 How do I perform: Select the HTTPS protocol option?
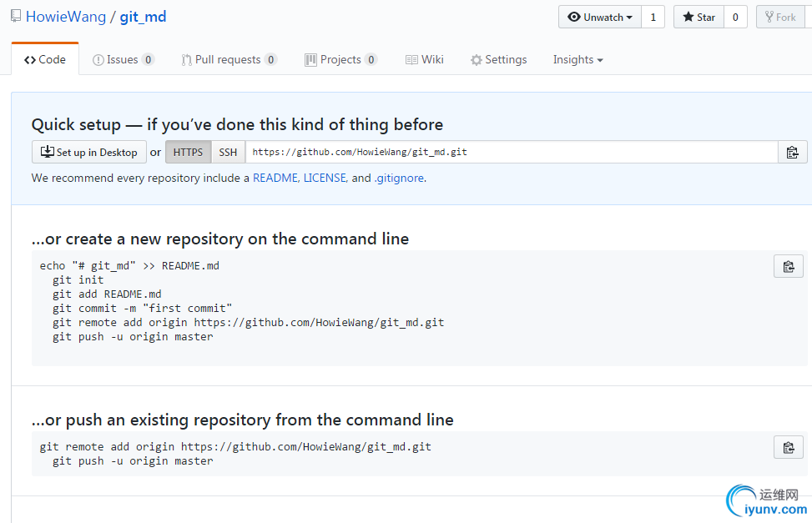(x=188, y=153)
